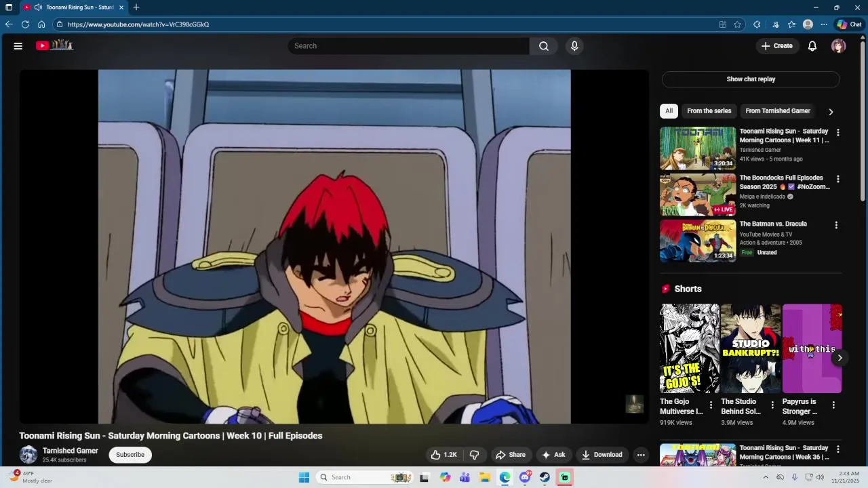The height and width of the screenshot is (488, 868).
Task: Share the Toonami Rising Sun video
Action: coord(511,455)
